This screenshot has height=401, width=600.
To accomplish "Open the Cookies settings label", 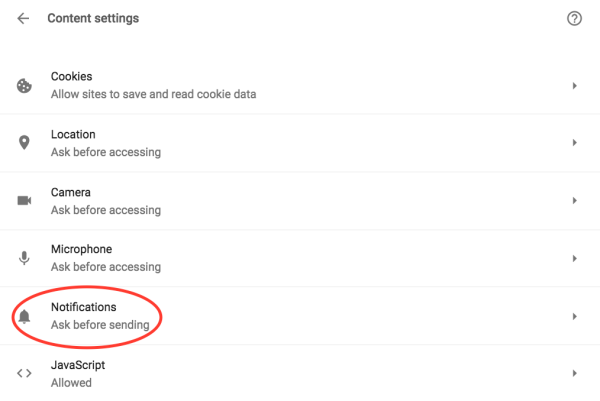I will (x=72, y=77).
